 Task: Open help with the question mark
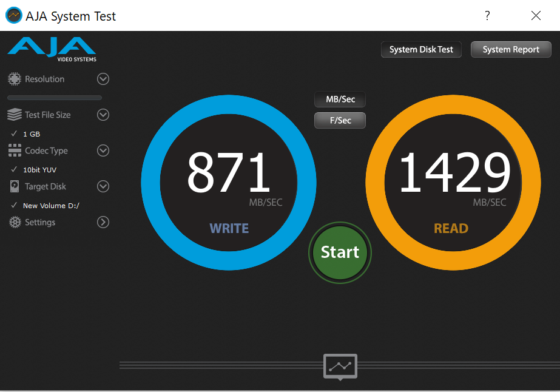tap(488, 15)
